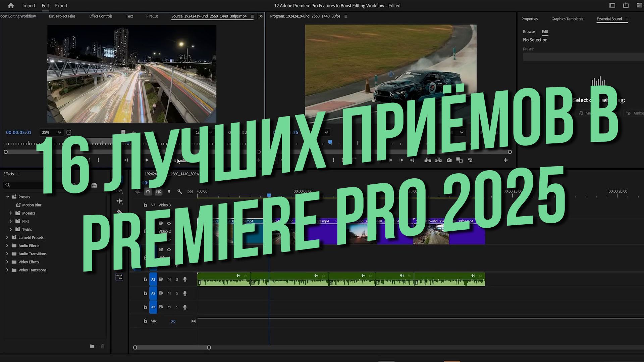Expand the Video Effects folder

(x=7, y=262)
